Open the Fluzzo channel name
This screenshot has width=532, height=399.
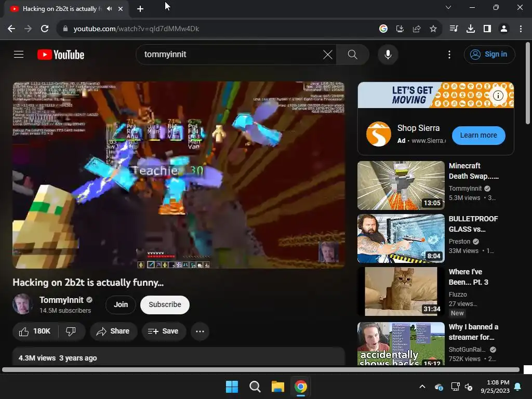click(458, 295)
